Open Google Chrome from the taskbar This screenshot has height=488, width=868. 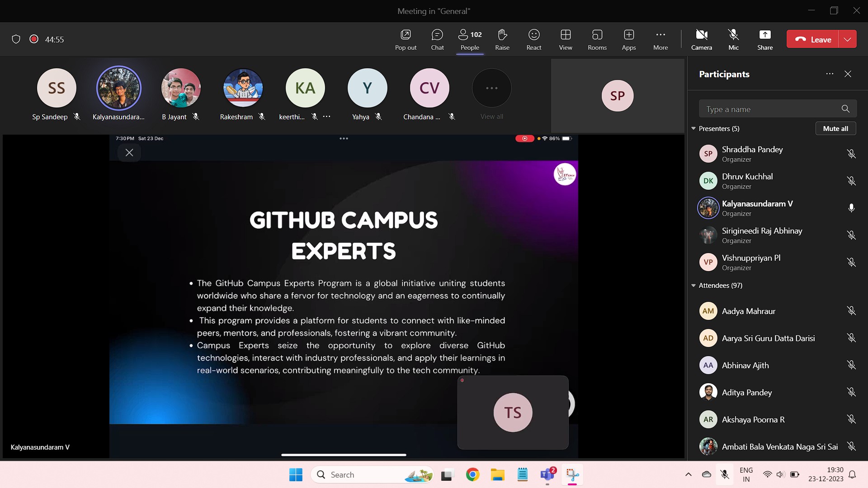point(472,474)
